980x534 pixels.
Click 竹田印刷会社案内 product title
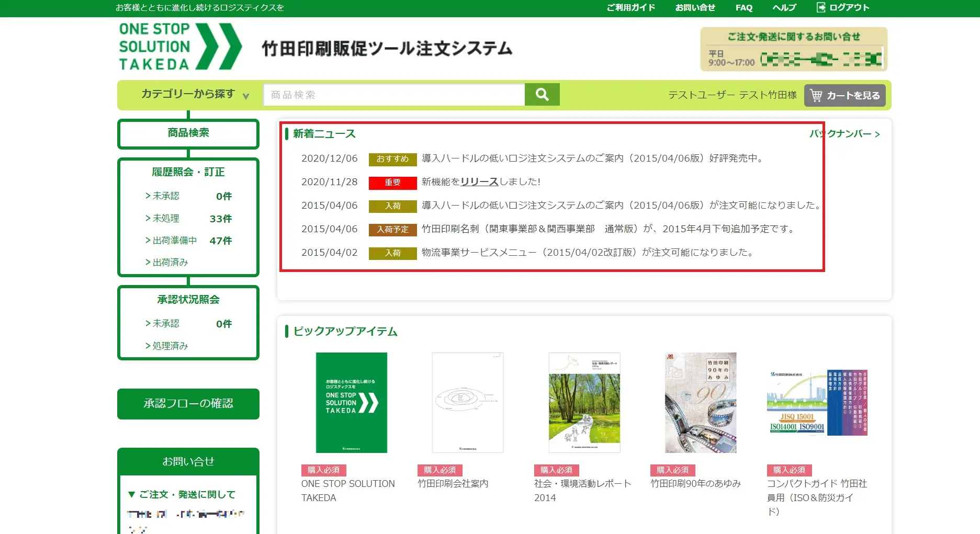pyautogui.click(x=453, y=484)
